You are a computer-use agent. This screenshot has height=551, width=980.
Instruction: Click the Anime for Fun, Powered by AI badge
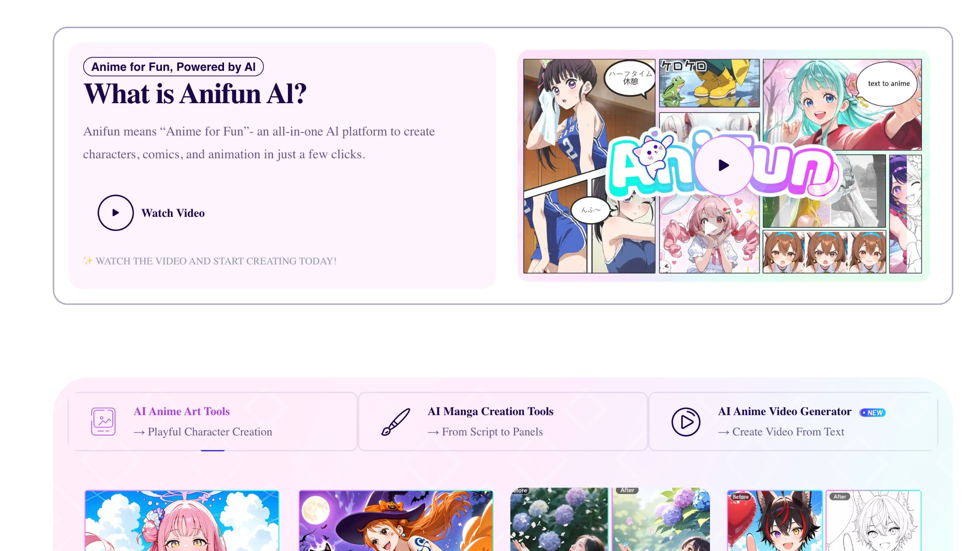click(x=173, y=66)
